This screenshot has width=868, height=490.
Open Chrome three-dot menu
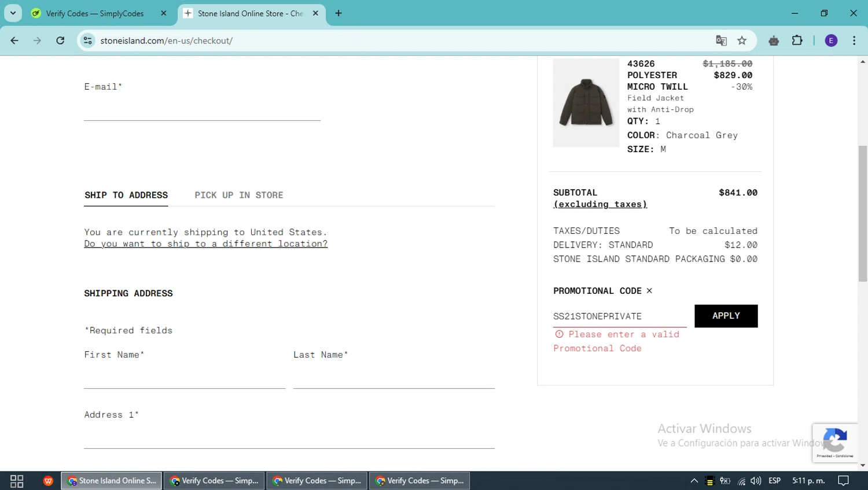coord(854,40)
